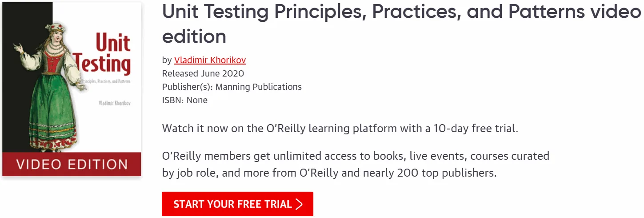Select the red Unit Testing title on the cover

[103, 54]
